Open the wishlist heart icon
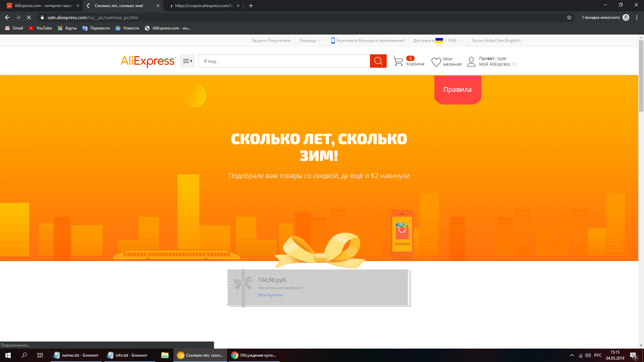The width and height of the screenshot is (644, 362). click(436, 62)
